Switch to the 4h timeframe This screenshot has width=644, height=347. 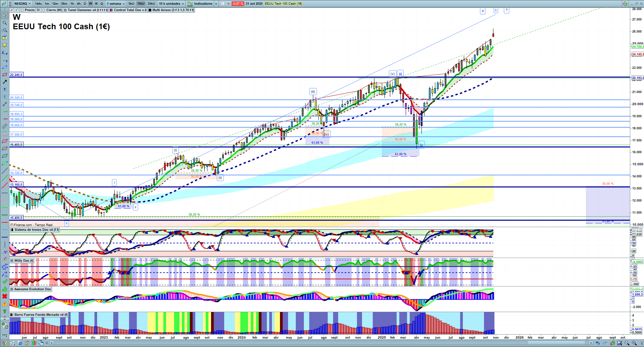[79, 4]
